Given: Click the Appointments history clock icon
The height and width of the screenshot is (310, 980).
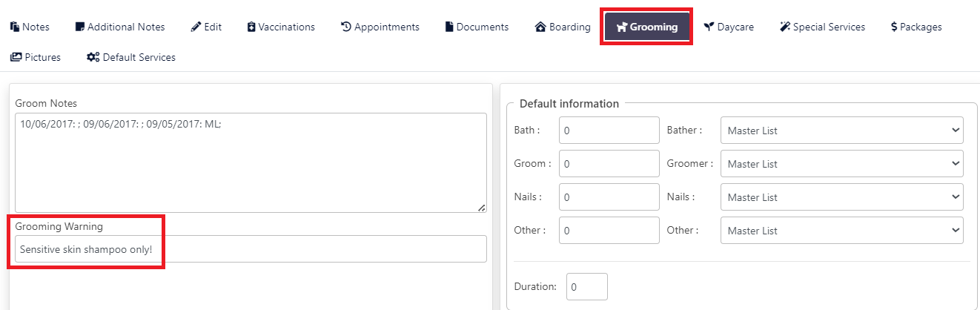Looking at the screenshot, I should (346, 27).
